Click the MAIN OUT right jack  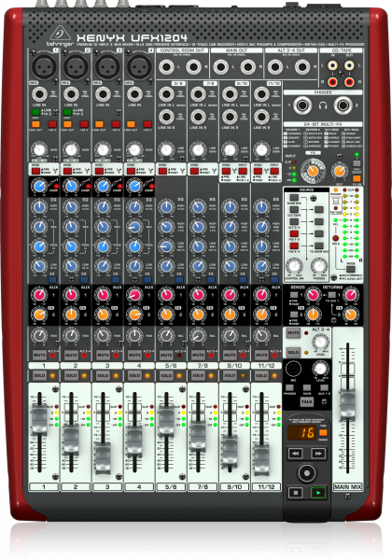click(x=247, y=67)
